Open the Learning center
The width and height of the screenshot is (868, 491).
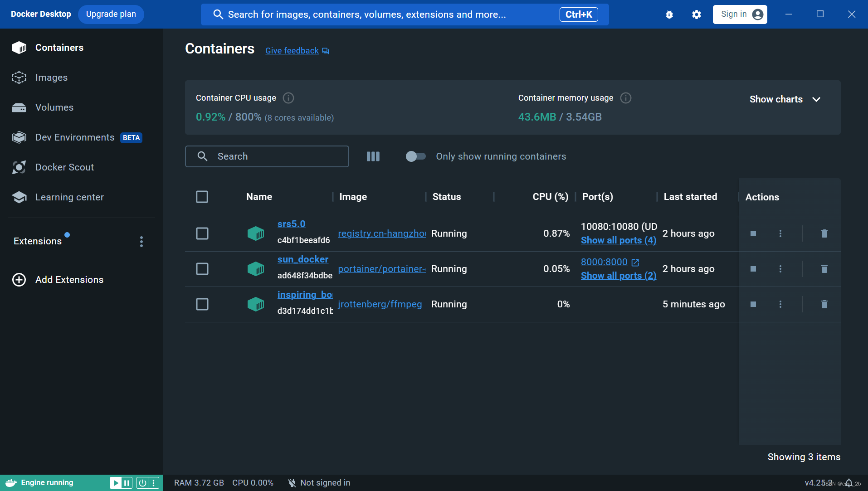point(69,197)
